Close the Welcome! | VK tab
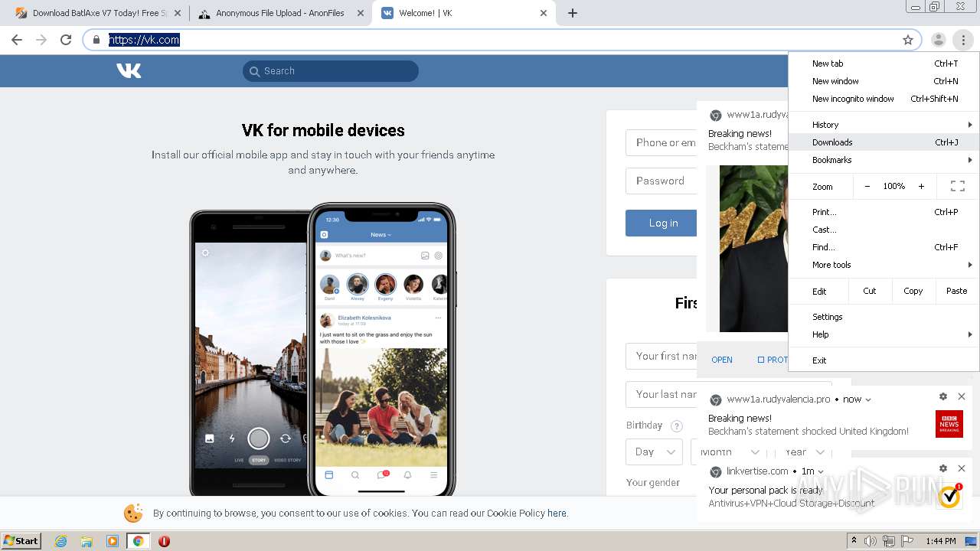 [x=544, y=13]
